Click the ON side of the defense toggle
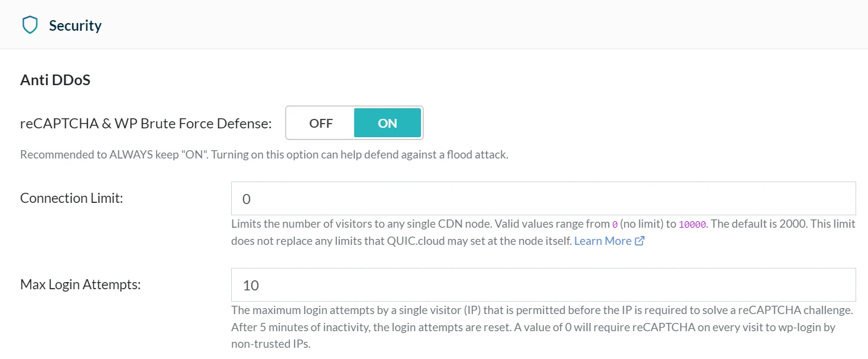This screenshot has height=359, width=868. [x=388, y=123]
